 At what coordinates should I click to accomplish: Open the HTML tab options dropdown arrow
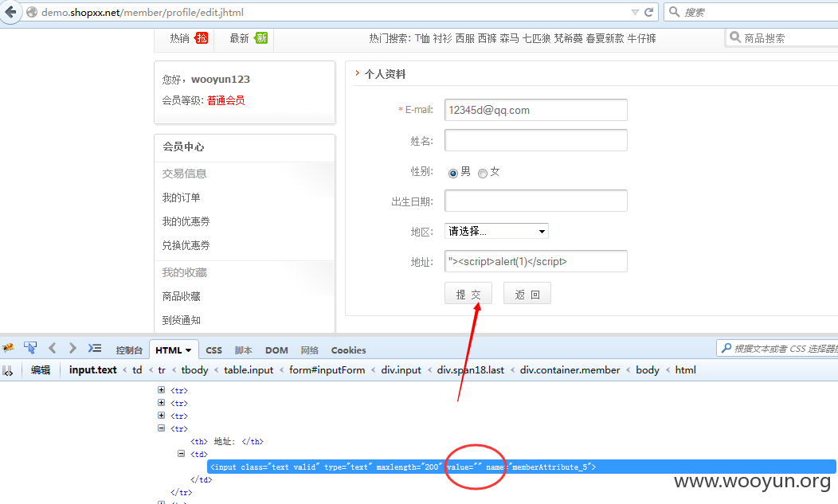188,350
